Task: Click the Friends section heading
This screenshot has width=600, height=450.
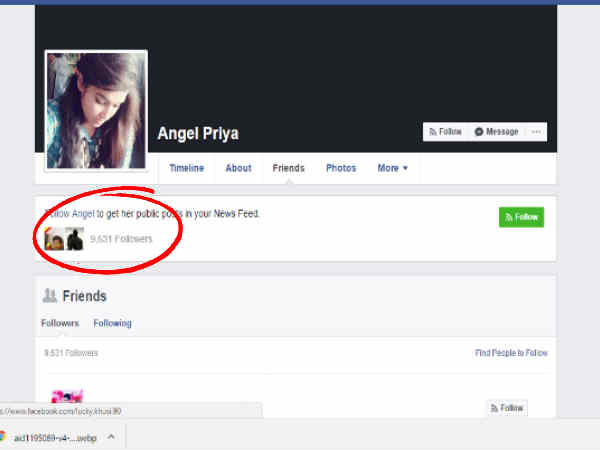Action: click(84, 296)
